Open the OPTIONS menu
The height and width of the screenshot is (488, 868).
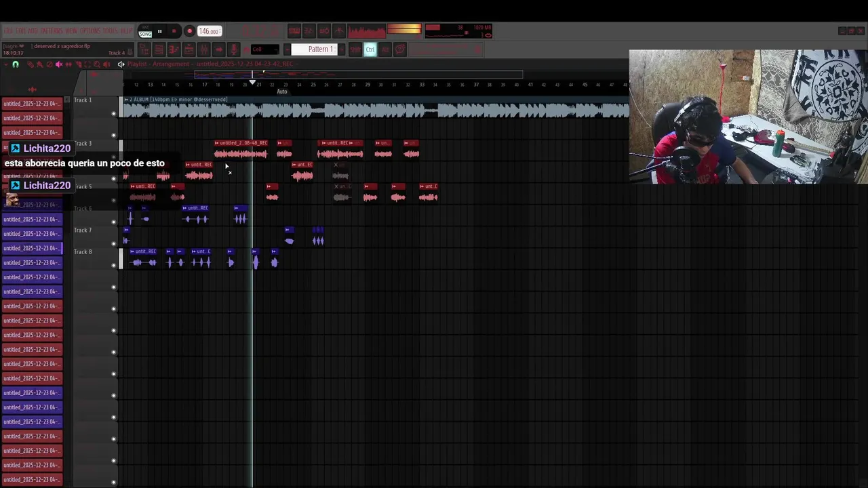coord(90,31)
